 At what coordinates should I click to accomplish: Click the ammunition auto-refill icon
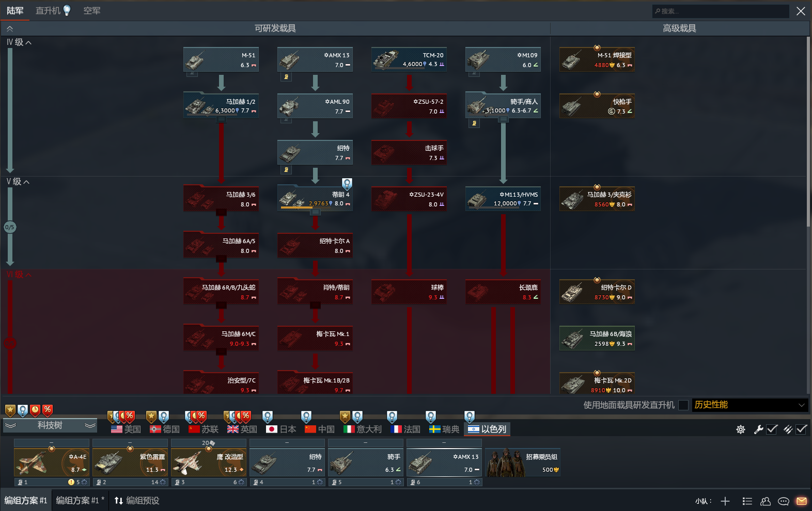[788, 429]
